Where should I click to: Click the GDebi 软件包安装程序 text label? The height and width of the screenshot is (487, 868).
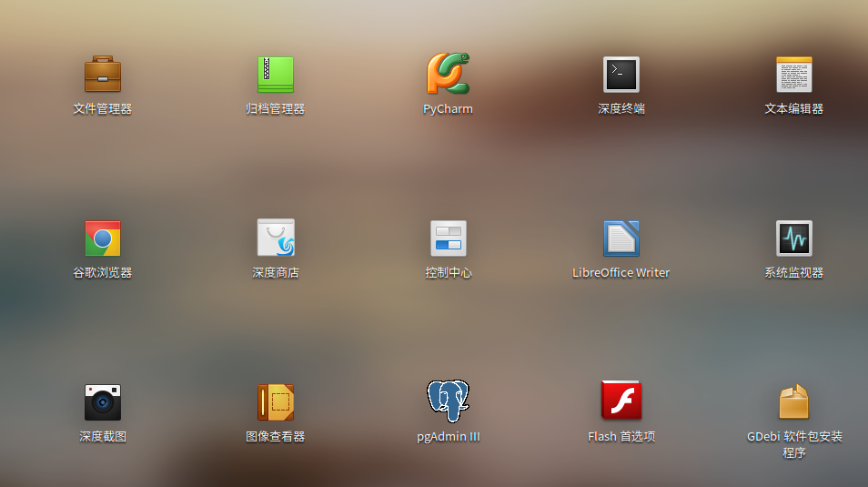click(x=794, y=444)
